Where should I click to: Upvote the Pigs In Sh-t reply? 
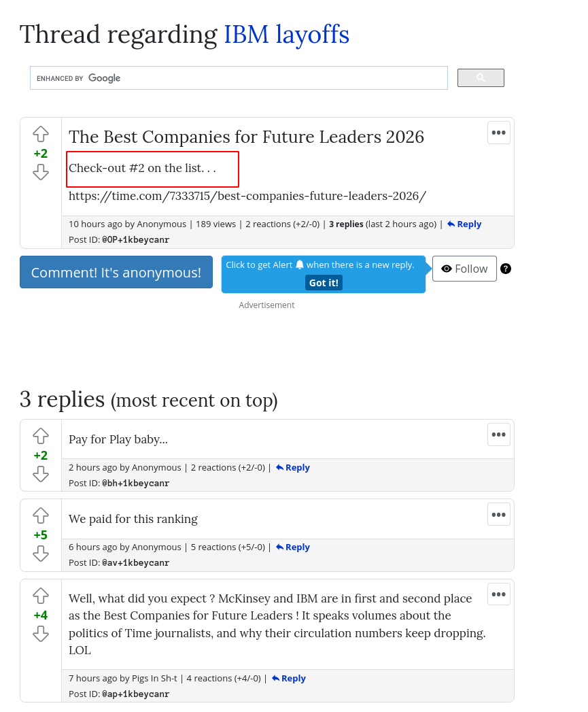41,596
